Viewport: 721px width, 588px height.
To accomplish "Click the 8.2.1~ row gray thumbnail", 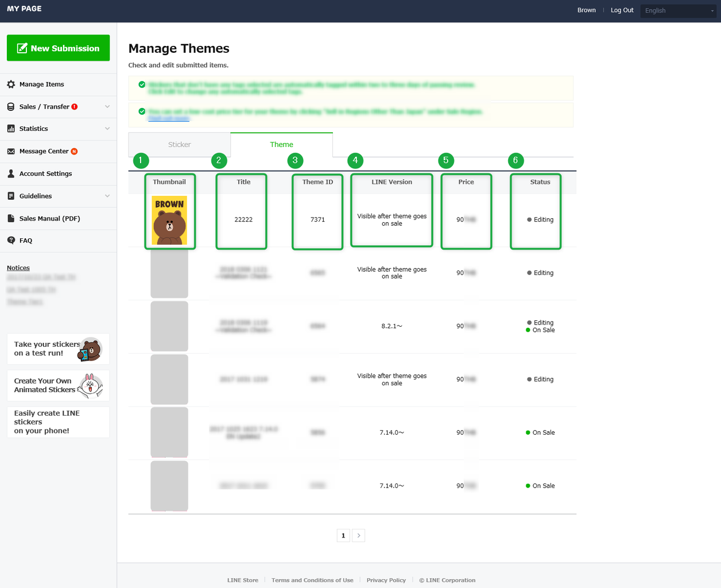I will 169,326.
